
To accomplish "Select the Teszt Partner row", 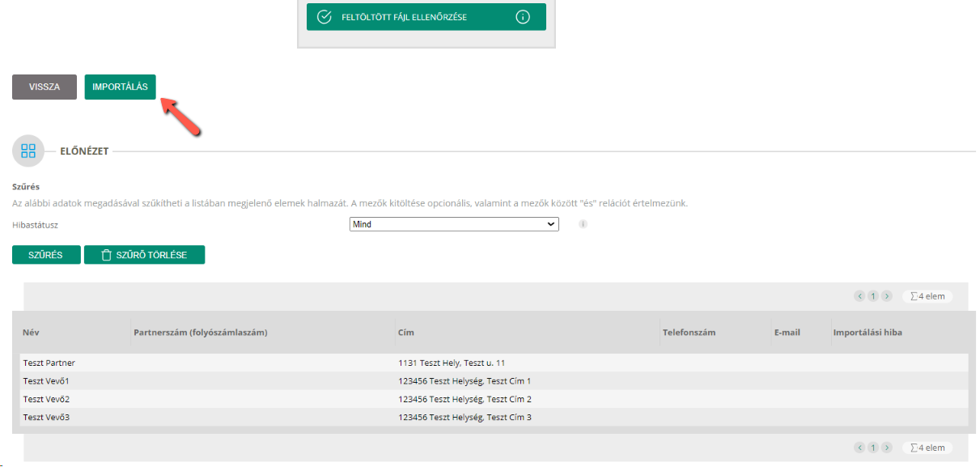I will click(494, 363).
